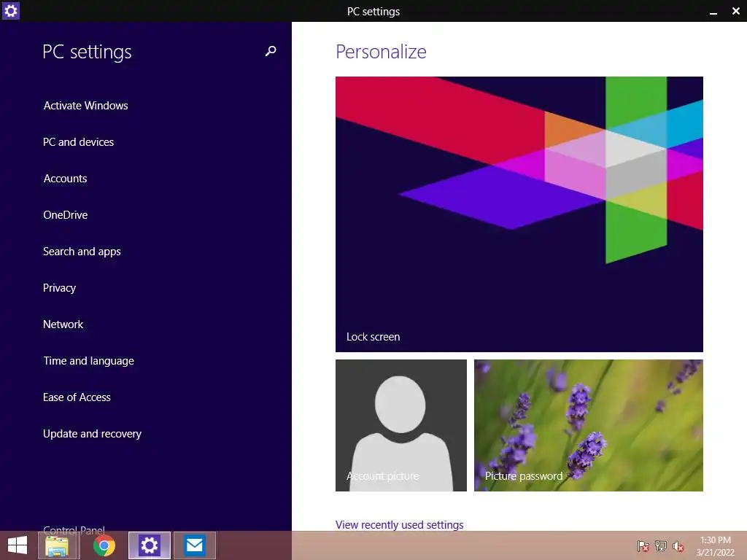This screenshot has width=747, height=560.
Task: Launch Google Chrome from the taskbar
Action: [x=104, y=545]
